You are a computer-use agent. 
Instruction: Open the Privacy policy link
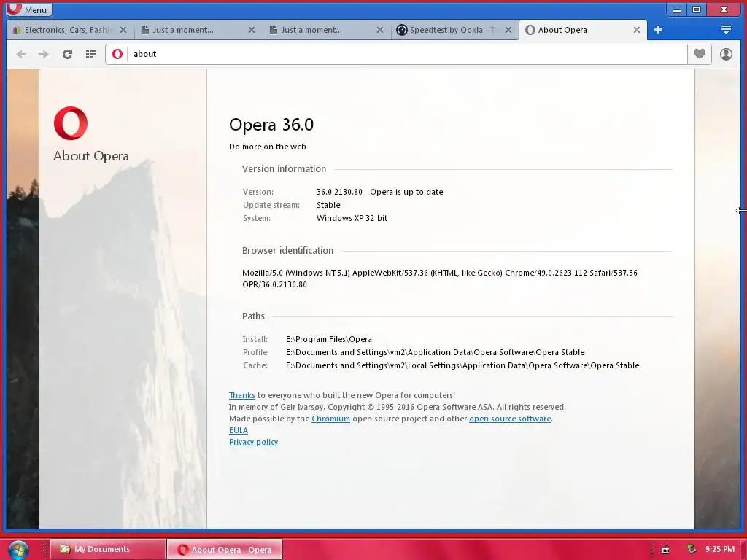pos(253,442)
